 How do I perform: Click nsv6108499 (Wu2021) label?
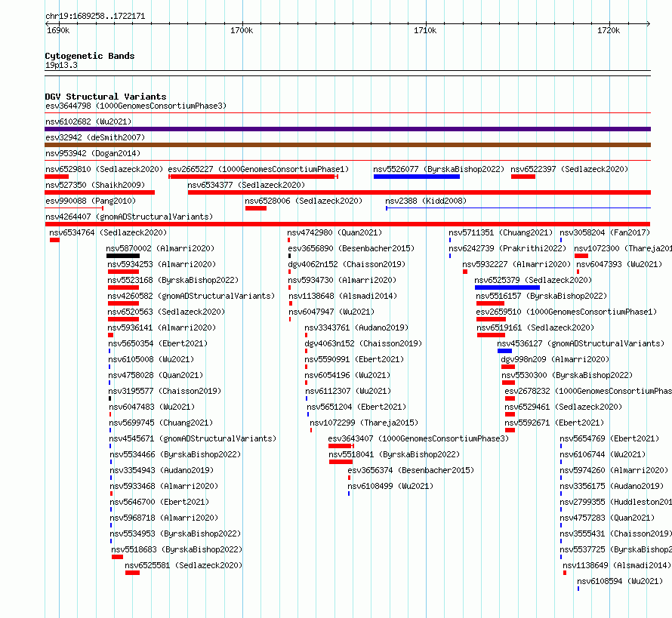pyautogui.click(x=390, y=486)
